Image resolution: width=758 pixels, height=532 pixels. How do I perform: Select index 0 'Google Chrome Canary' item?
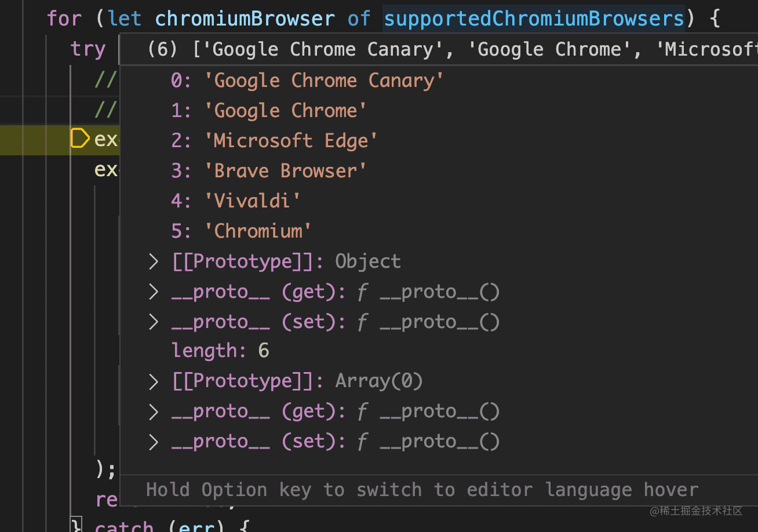point(307,81)
